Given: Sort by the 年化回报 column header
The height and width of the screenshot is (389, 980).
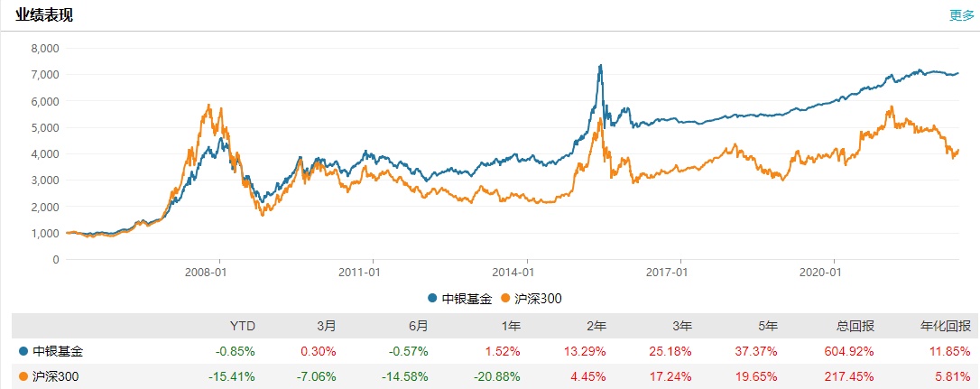Looking at the screenshot, I should click(x=948, y=327).
